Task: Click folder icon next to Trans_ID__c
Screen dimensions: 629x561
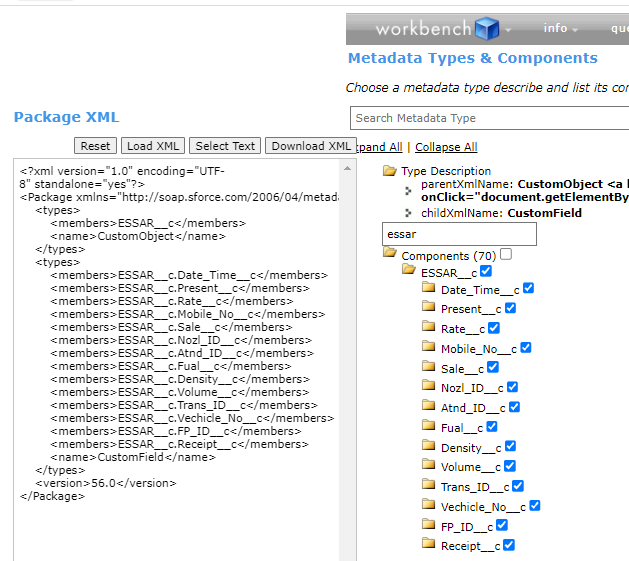Action: (428, 484)
